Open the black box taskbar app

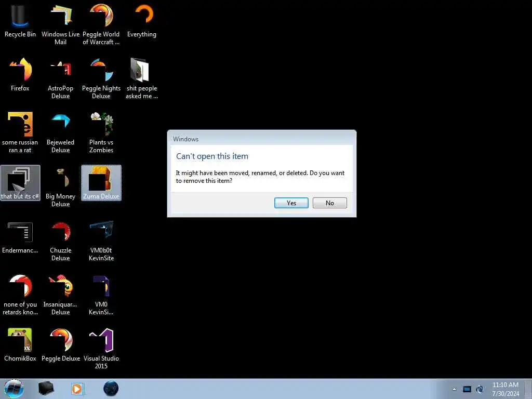pos(46,389)
